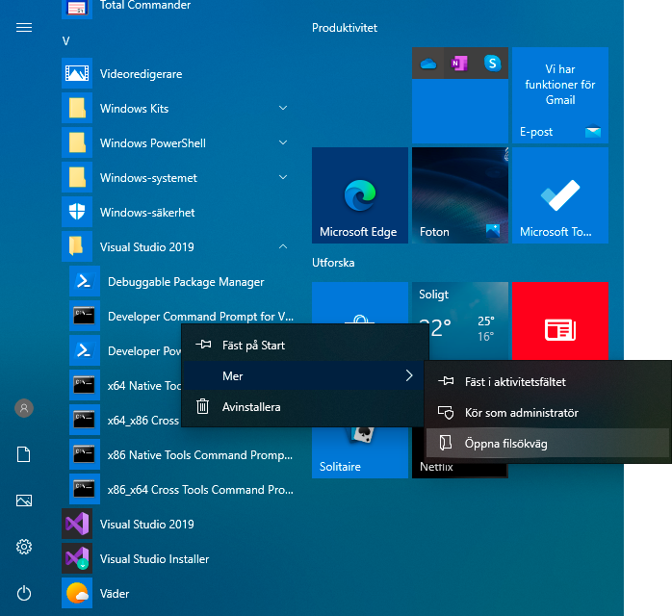Open the Documents sidebar icon
This screenshot has width=672, height=616.
tap(24, 454)
